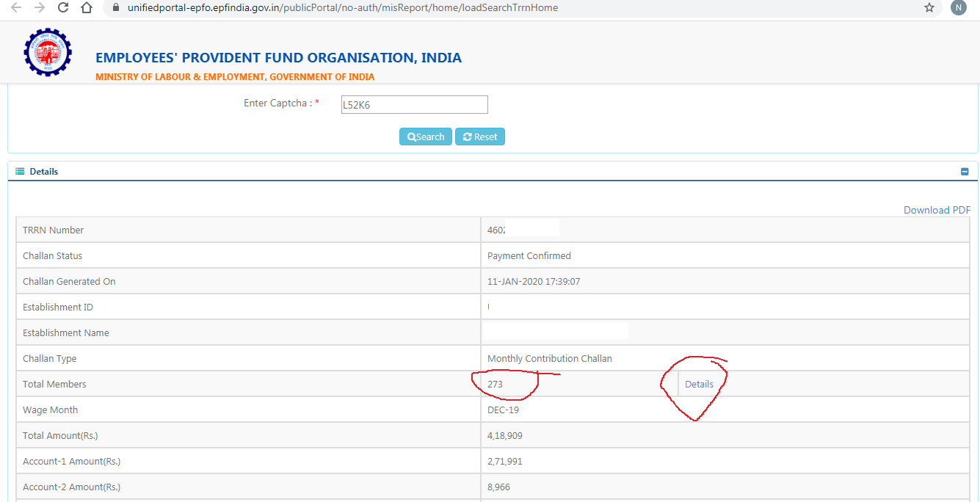Click the magnifying glass icon on Search button
This screenshot has width=980, height=502.
coord(411,136)
